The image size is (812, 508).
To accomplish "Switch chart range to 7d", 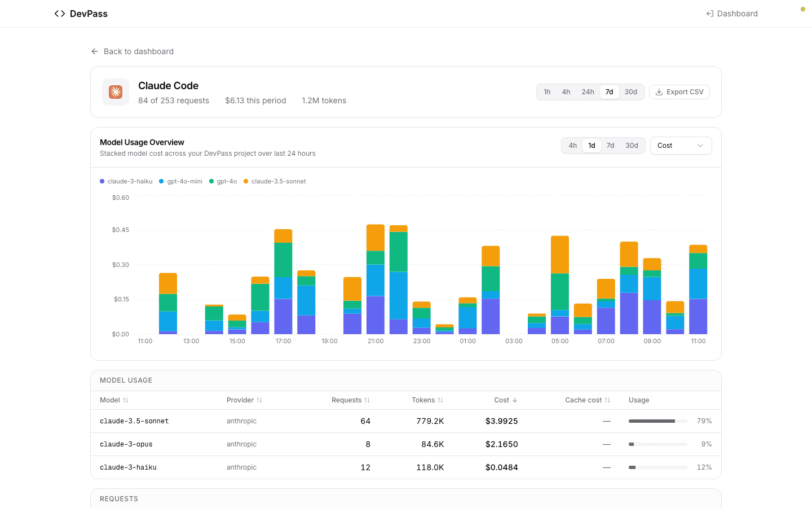I will tap(611, 146).
